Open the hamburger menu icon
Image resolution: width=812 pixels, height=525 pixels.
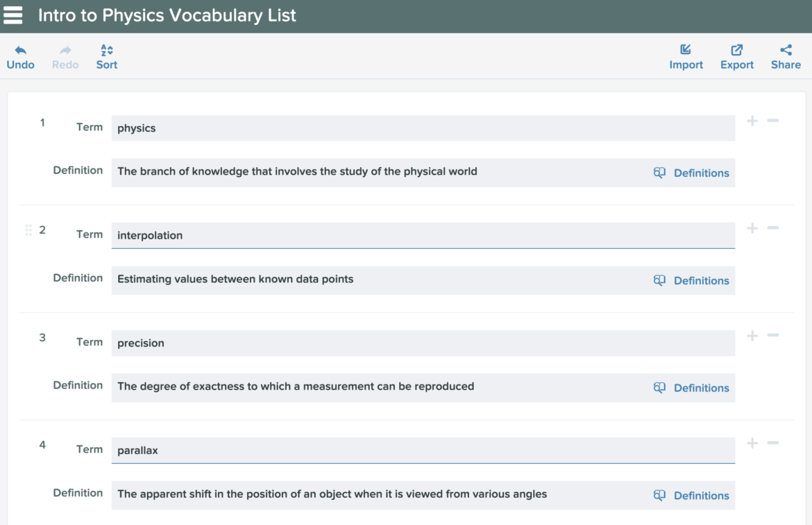[13, 15]
